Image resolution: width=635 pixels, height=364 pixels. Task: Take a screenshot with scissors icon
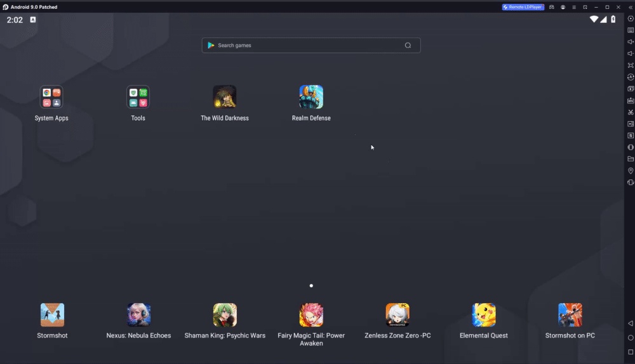pyautogui.click(x=631, y=112)
